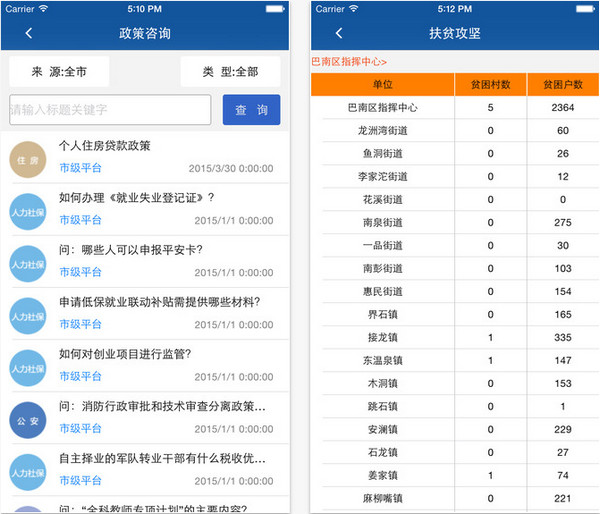600x514 pixels.
Task: Select row 界石镇
Action: [455, 314]
